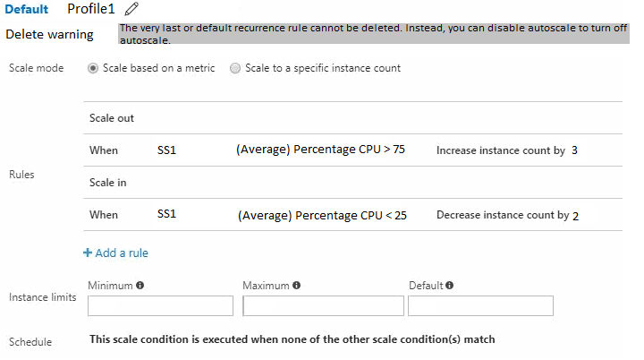Click the delete warning message banner
Screen dimensions: 644x360
coord(374,34)
